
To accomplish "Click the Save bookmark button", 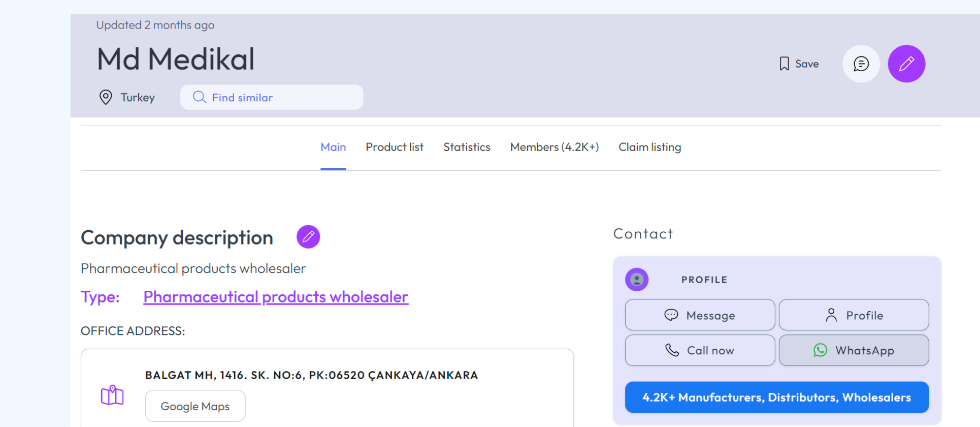I will pos(799,64).
